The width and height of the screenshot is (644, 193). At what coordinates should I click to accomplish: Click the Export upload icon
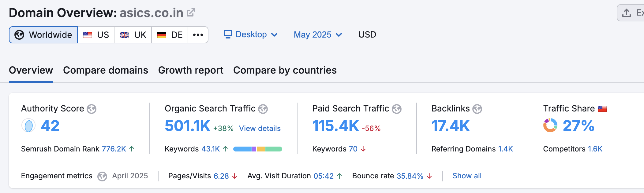(x=627, y=13)
